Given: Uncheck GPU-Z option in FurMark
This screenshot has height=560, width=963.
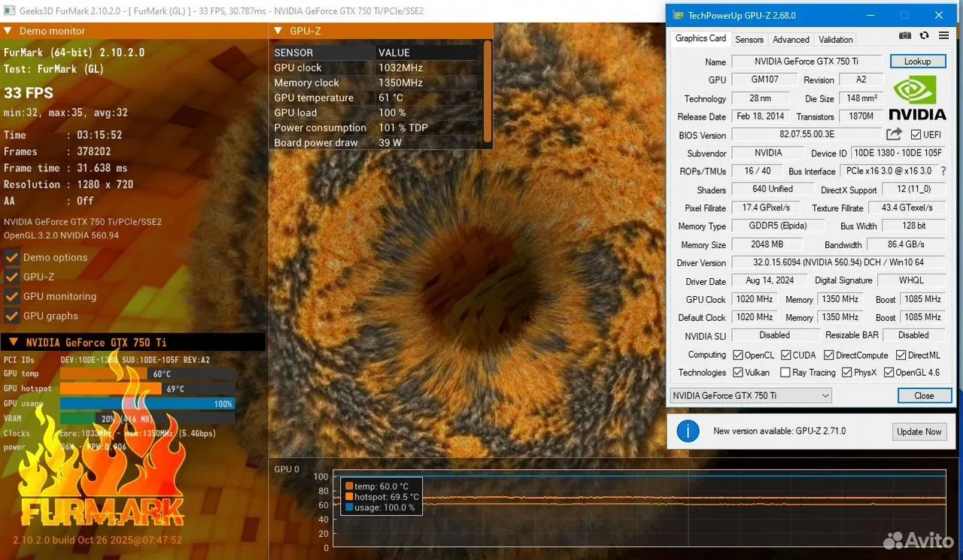Looking at the screenshot, I should pyautogui.click(x=12, y=277).
